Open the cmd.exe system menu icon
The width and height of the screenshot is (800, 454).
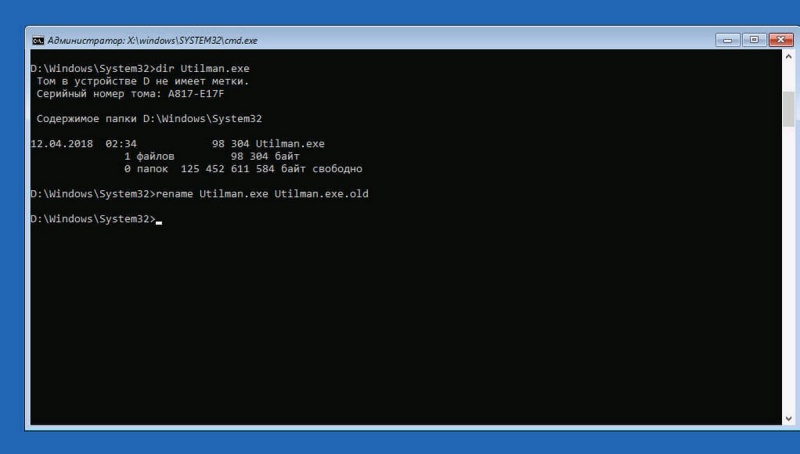pyautogui.click(x=38, y=40)
